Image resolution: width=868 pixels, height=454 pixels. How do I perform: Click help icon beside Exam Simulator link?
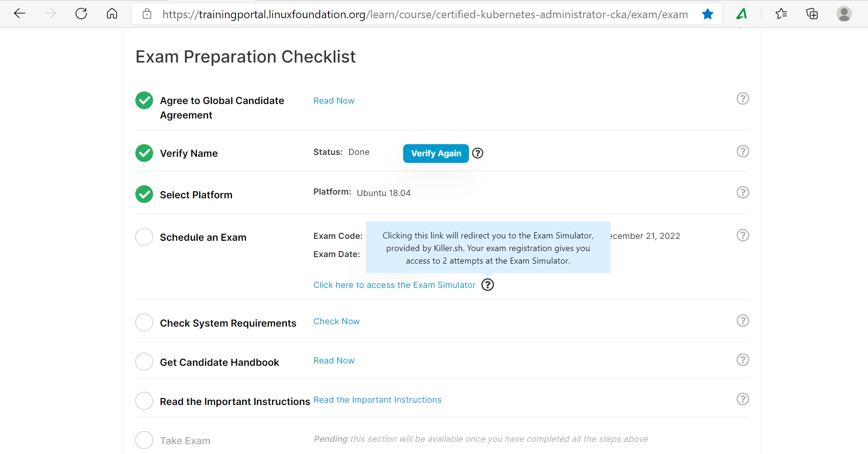click(x=488, y=285)
